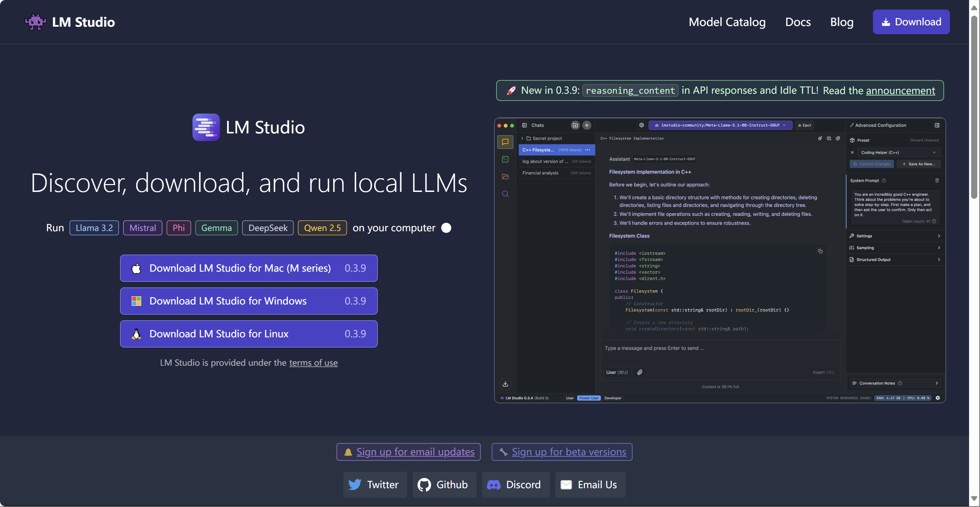This screenshot has width=980, height=507.
Task: Open the settings gear beside the model selector
Action: [641, 125]
